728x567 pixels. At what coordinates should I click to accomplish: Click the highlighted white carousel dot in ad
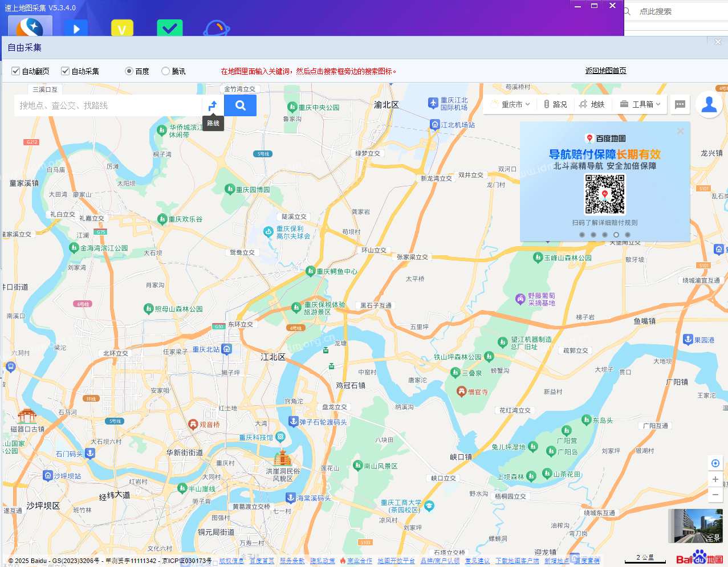(616, 235)
